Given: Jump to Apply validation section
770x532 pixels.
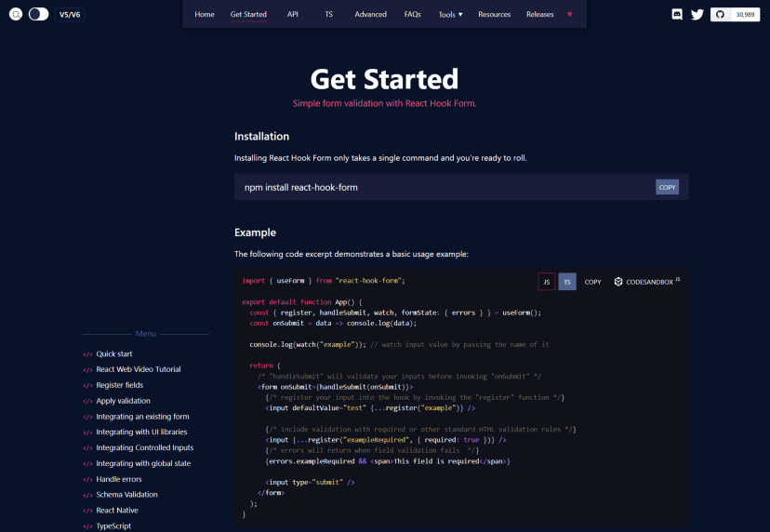Looking at the screenshot, I should tap(124, 401).
